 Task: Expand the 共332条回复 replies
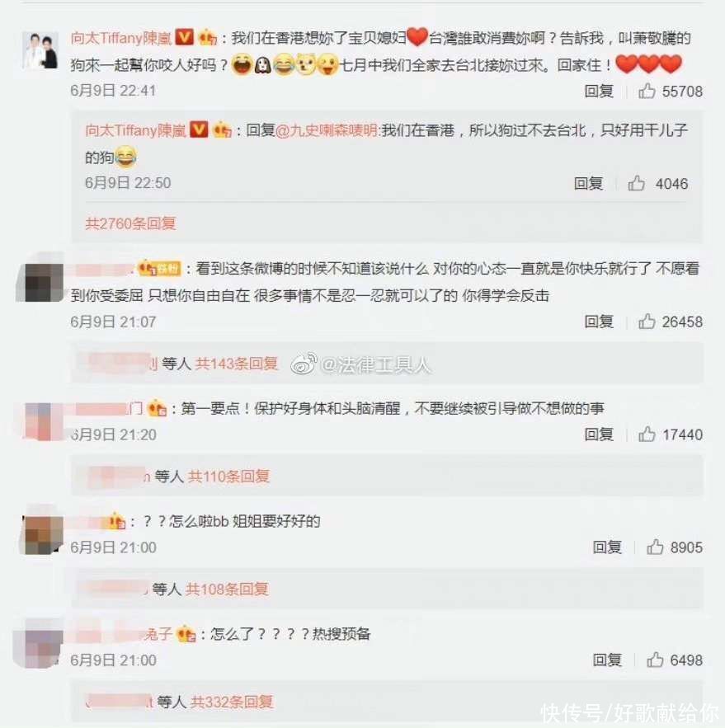pyautogui.click(x=231, y=702)
